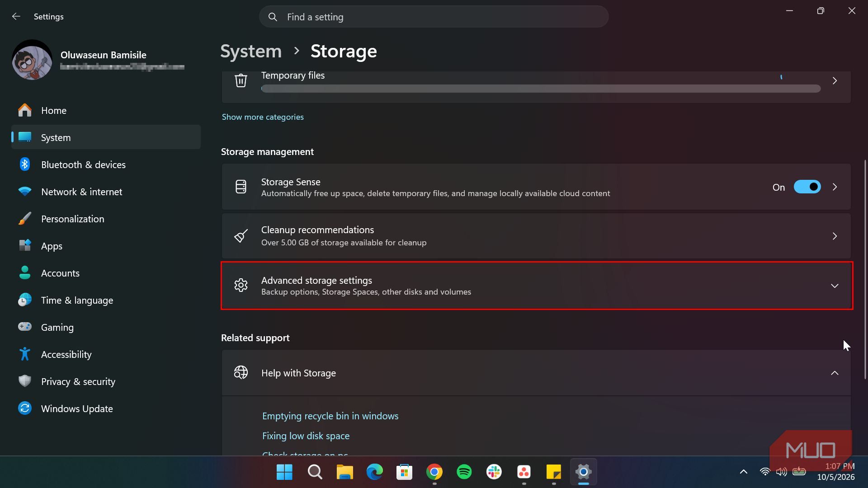Click the Apps icon in sidebar

(x=25, y=246)
